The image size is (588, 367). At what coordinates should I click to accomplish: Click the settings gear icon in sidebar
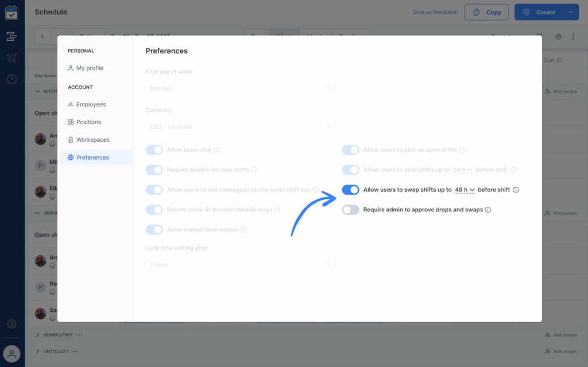(x=11, y=324)
